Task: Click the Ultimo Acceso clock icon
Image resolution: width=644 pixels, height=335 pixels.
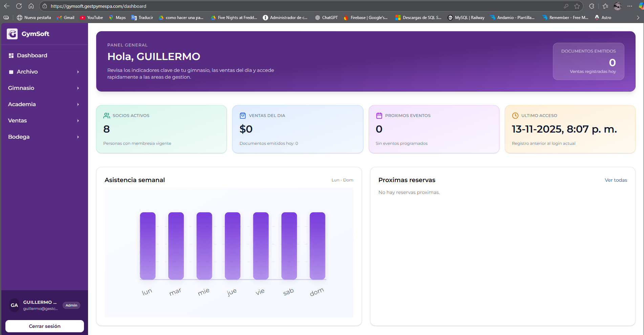Action: coord(515,116)
